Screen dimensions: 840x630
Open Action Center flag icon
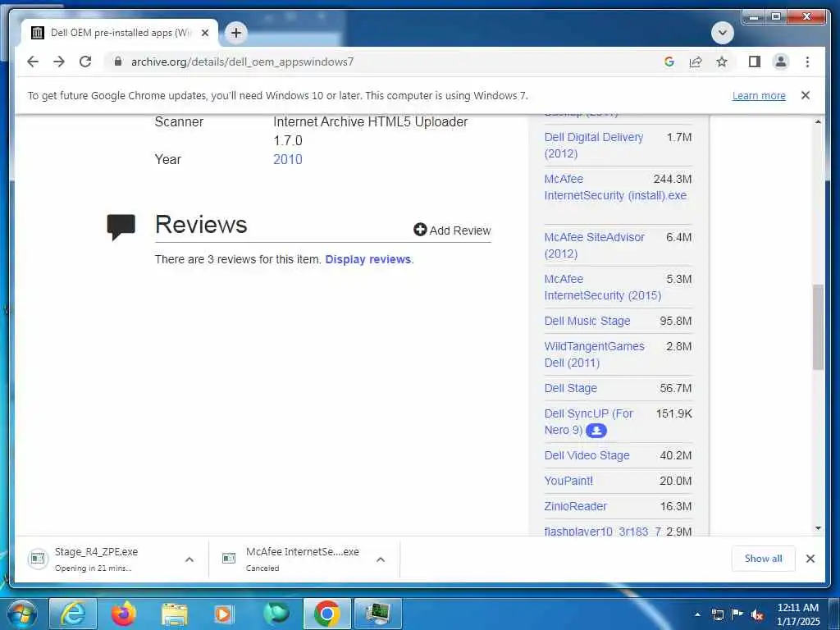[737, 614]
